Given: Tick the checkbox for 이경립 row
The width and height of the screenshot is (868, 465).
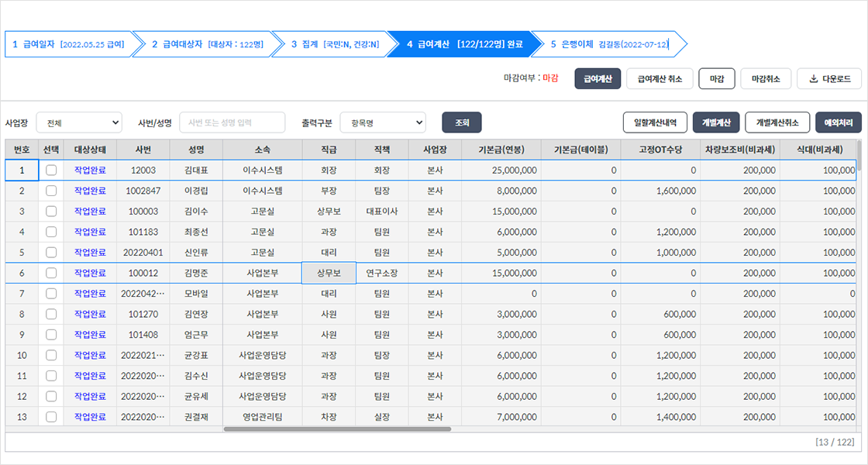Looking at the screenshot, I should 51,191.
